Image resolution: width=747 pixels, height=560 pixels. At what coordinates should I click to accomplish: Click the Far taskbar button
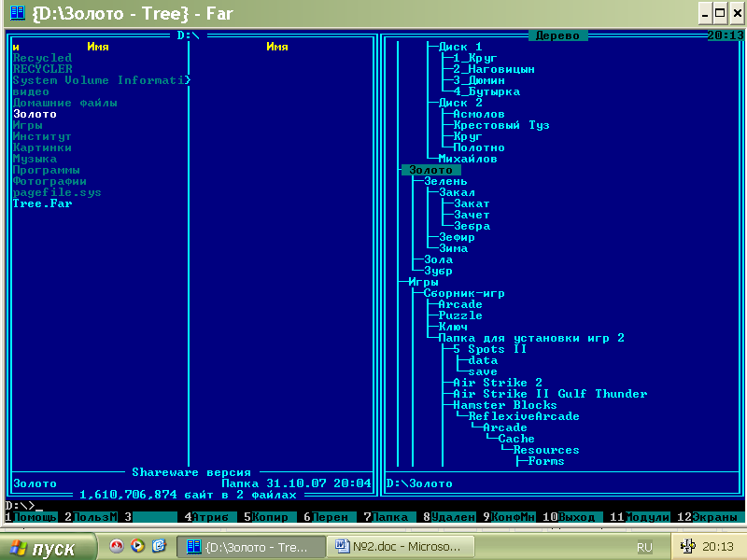click(x=251, y=547)
